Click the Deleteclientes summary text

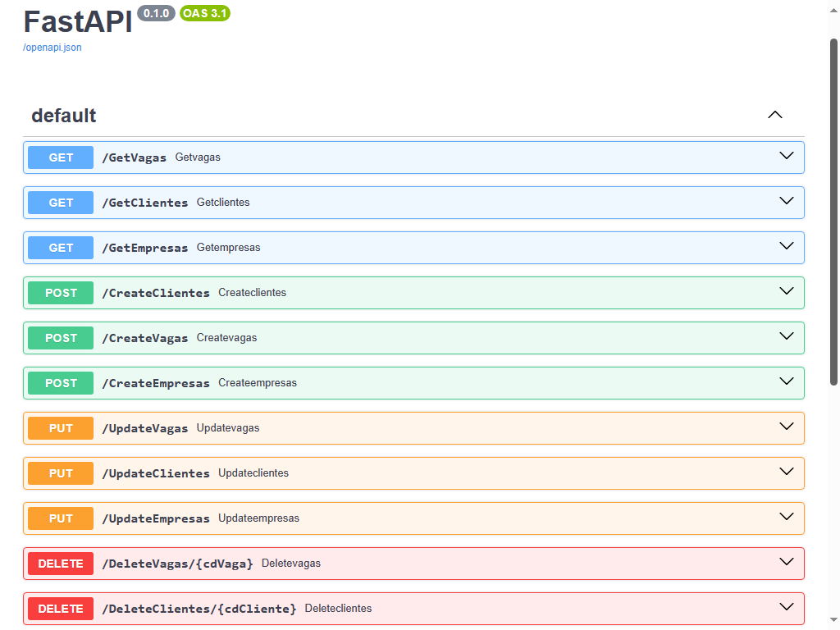click(x=338, y=608)
